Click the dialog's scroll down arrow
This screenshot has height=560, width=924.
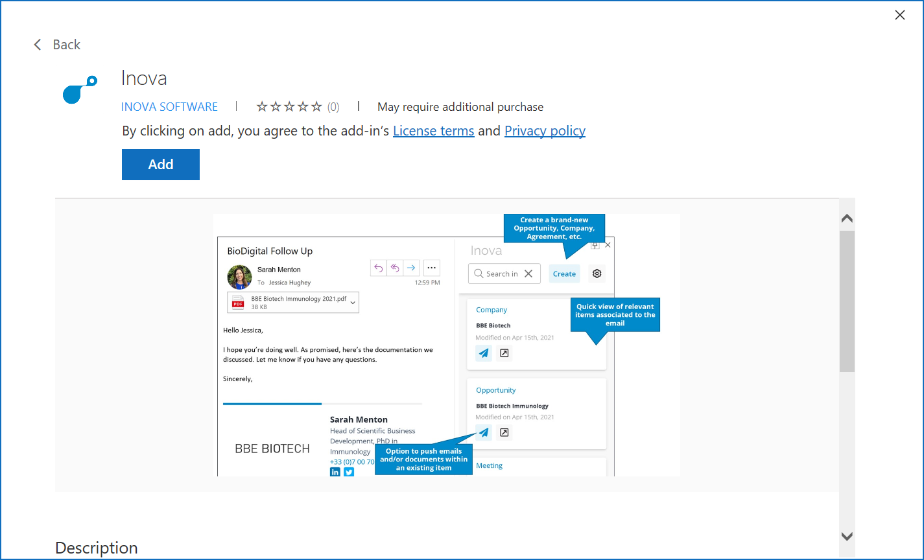click(x=847, y=536)
